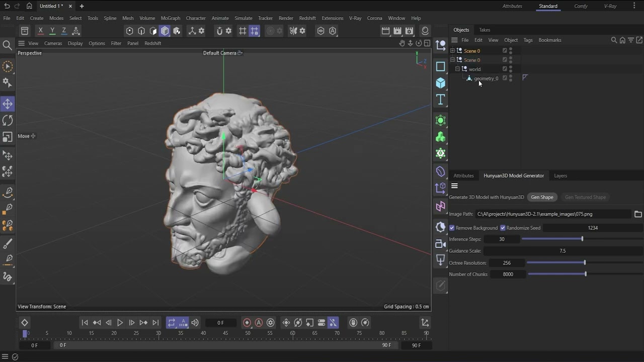Click record active objects keyframe button
This screenshot has width=644, height=362.
(247, 323)
